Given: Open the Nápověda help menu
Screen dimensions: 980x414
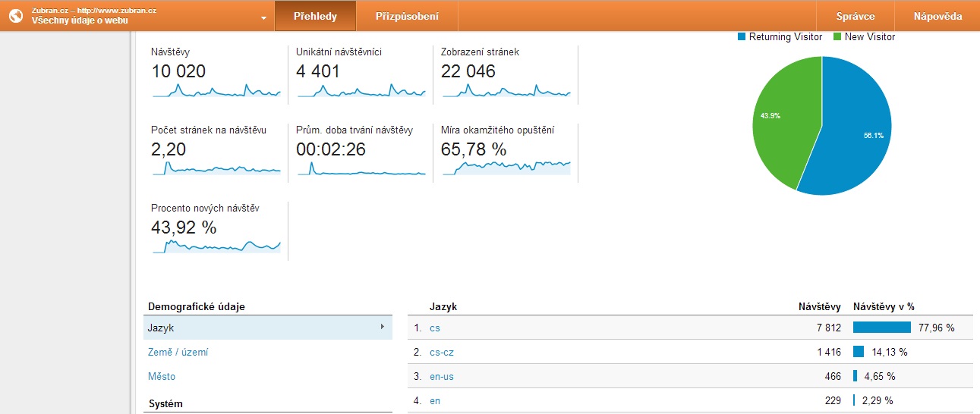Looking at the screenshot, I should [938, 16].
